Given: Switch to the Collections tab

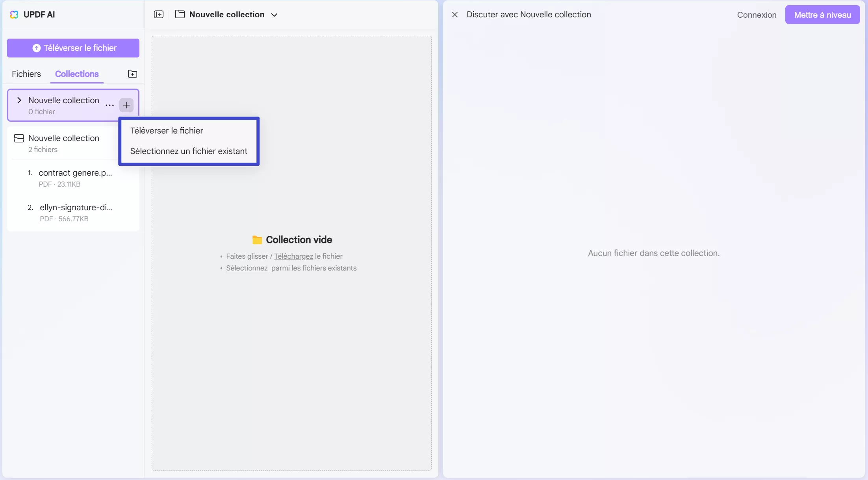Looking at the screenshot, I should point(77,74).
